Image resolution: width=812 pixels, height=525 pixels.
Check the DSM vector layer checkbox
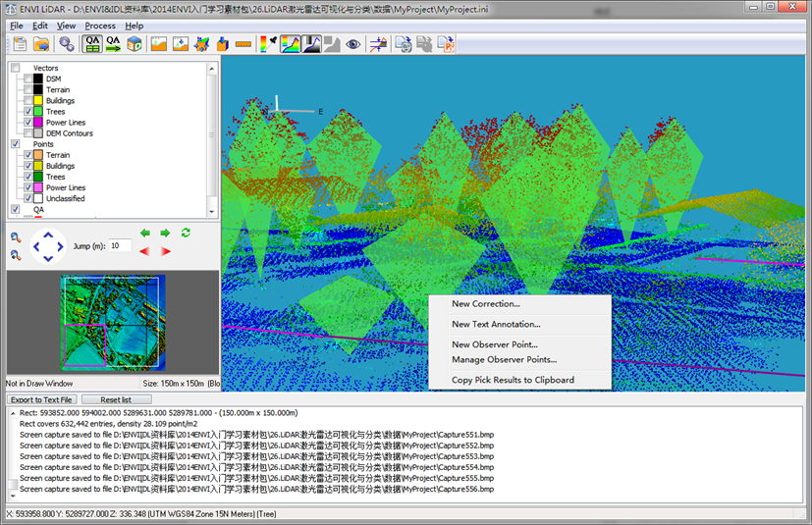coord(27,79)
